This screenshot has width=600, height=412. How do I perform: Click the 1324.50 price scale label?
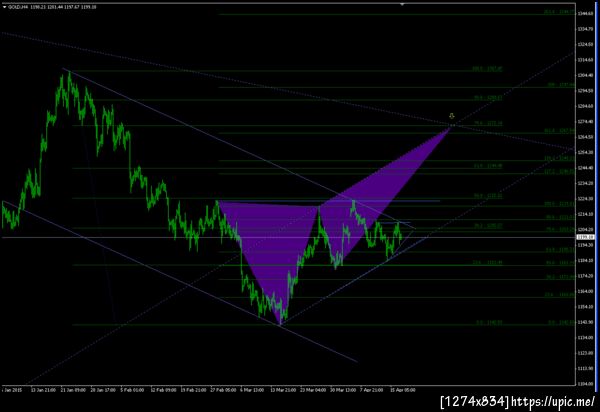tap(585, 44)
